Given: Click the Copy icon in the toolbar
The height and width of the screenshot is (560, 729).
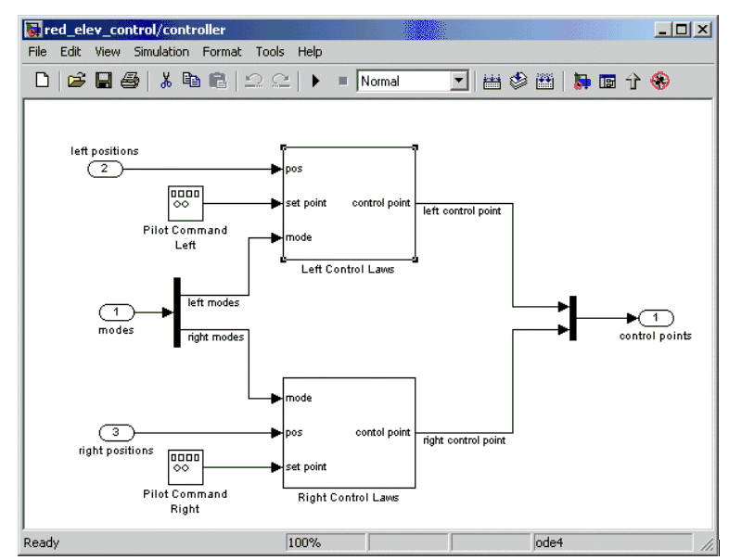Looking at the screenshot, I should coord(191,82).
